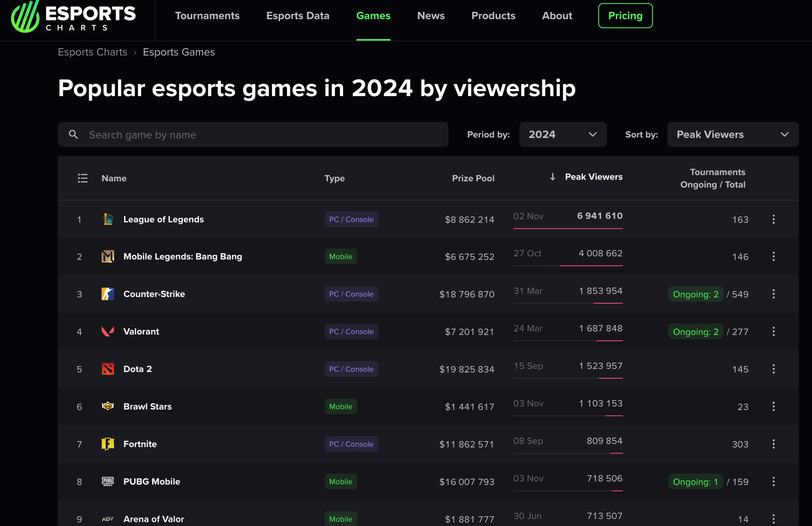The width and height of the screenshot is (812, 526).
Task: Go to the News menu item
Action: [x=431, y=16]
